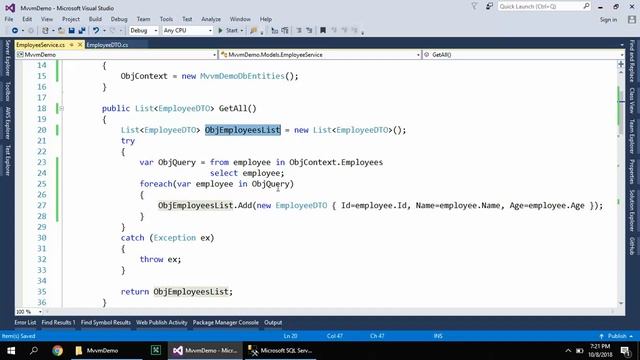Collapse the GetAll method outline

pos(61,109)
